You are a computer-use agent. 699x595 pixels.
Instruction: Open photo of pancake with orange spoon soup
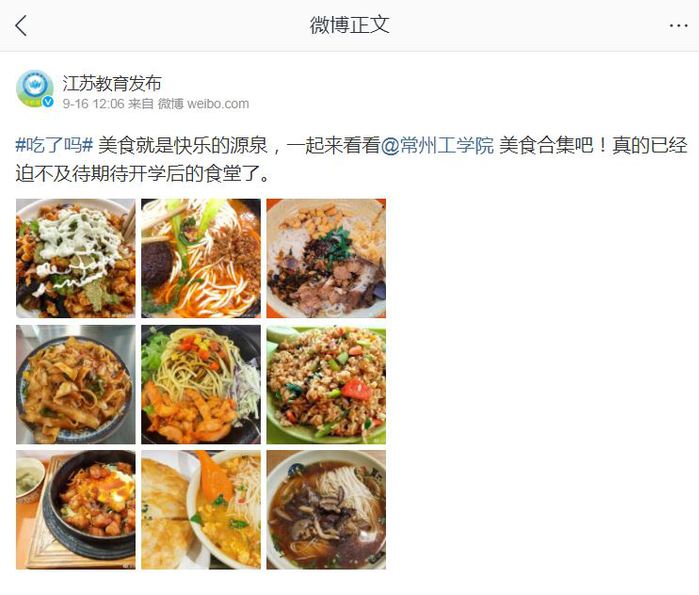pyautogui.click(x=201, y=509)
